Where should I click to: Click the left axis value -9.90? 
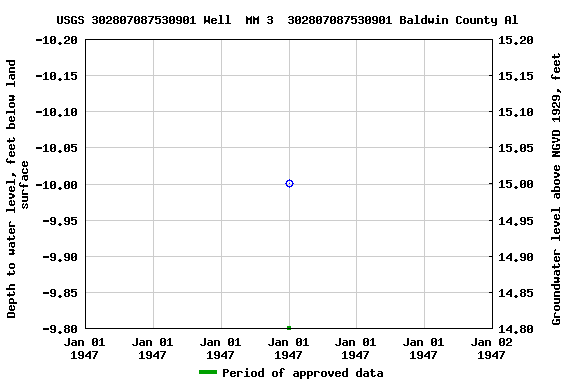tap(60, 257)
